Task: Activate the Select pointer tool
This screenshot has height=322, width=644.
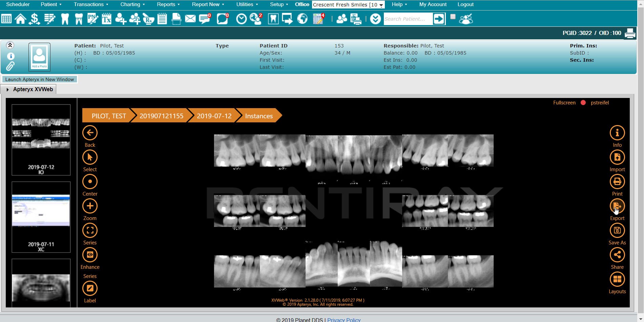Action: (x=90, y=157)
